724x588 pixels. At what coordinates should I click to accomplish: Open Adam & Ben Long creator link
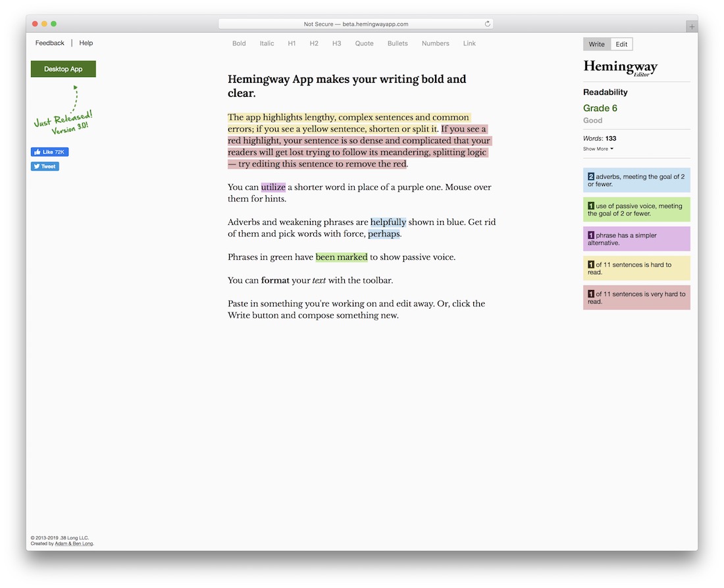pos(74,544)
